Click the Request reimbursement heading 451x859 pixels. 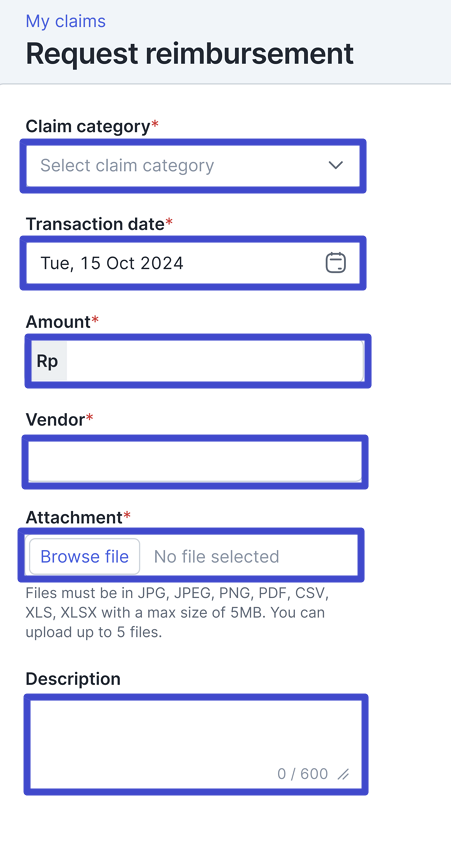pyautogui.click(x=190, y=54)
